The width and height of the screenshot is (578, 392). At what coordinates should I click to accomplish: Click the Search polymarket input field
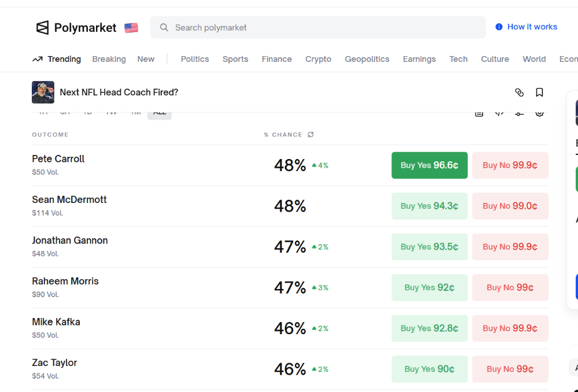pyautogui.click(x=324, y=27)
